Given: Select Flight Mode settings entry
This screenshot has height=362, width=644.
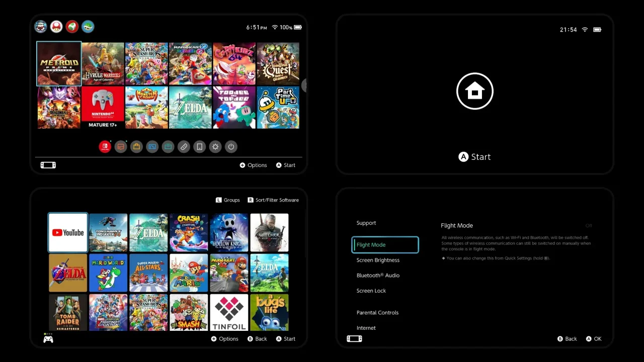Looking at the screenshot, I should 385,245.
